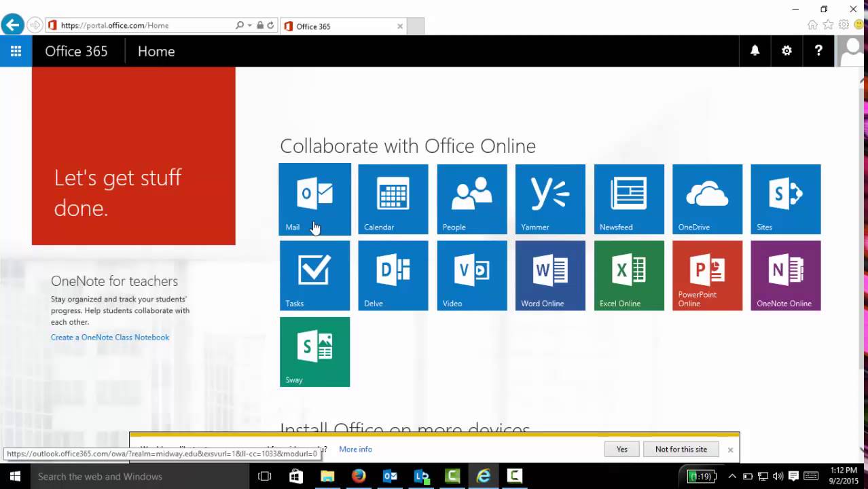Open browser Tools gear icon
868x489 pixels.
(844, 25)
